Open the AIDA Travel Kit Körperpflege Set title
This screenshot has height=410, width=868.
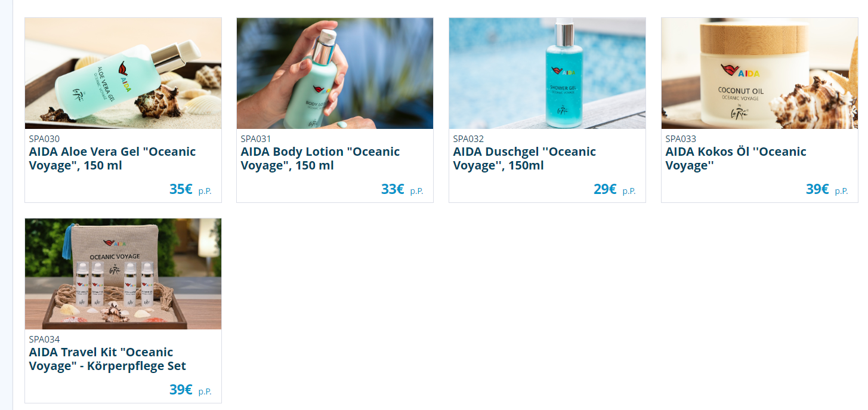[107, 359]
